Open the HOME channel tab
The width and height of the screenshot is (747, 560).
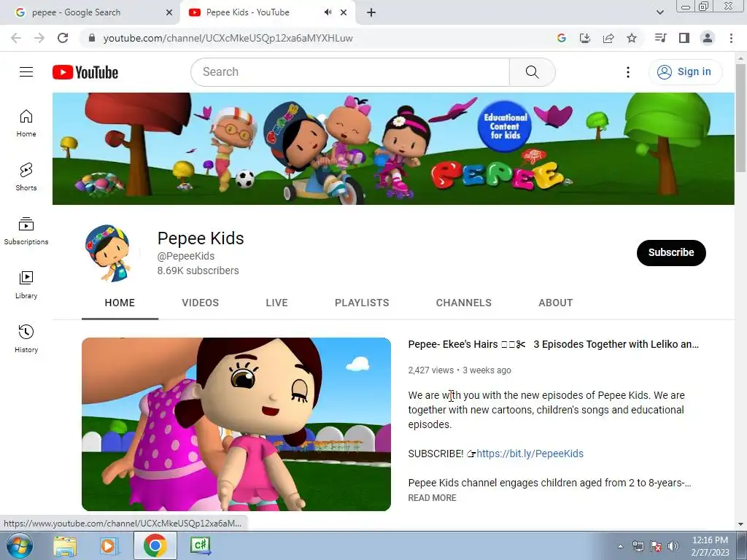120,303
